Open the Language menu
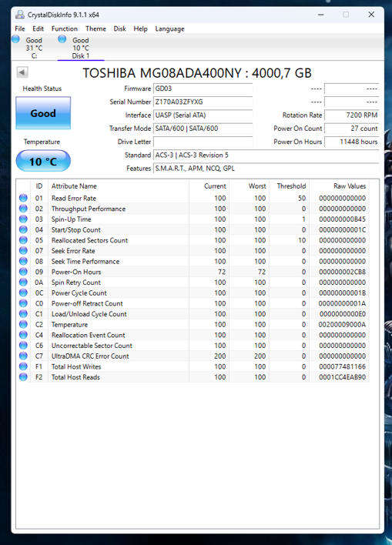Viewport: 392px width, 545px height. (169, 28)
